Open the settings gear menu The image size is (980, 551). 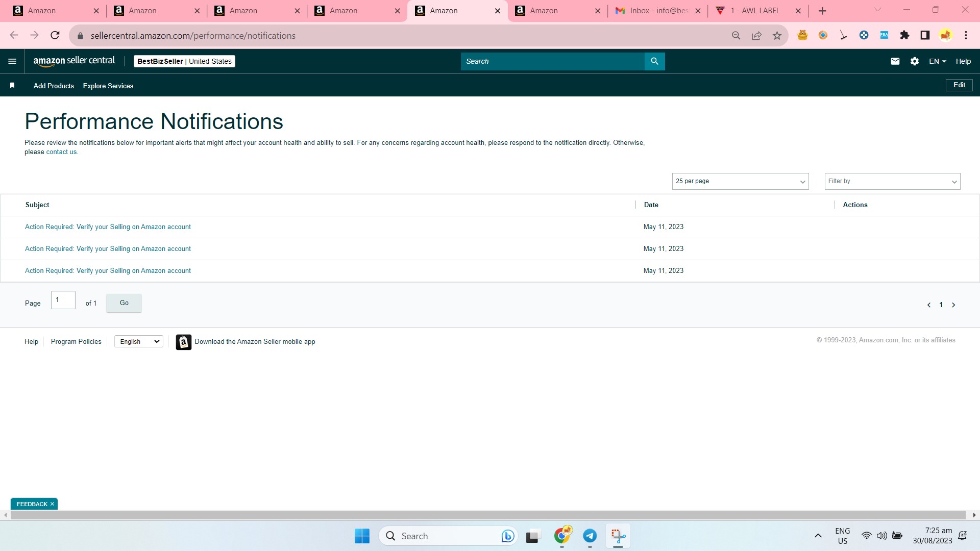pyautogui.click(x=914, y=61)
